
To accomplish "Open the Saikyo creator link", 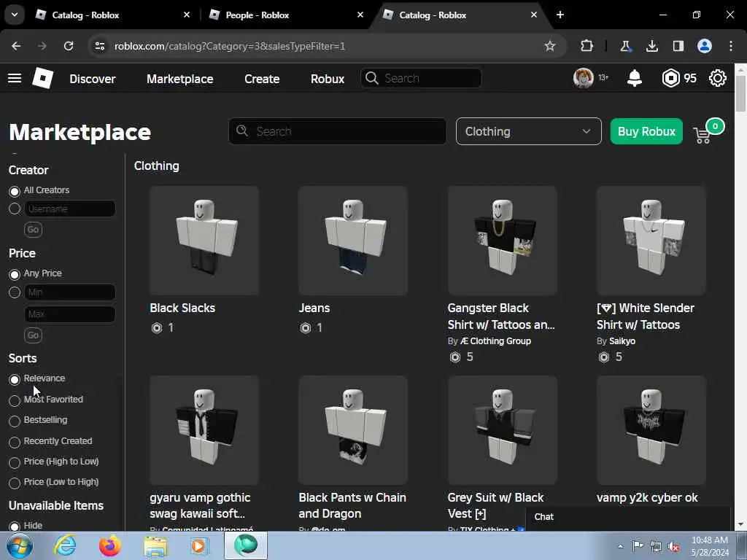I will [622, 341].
